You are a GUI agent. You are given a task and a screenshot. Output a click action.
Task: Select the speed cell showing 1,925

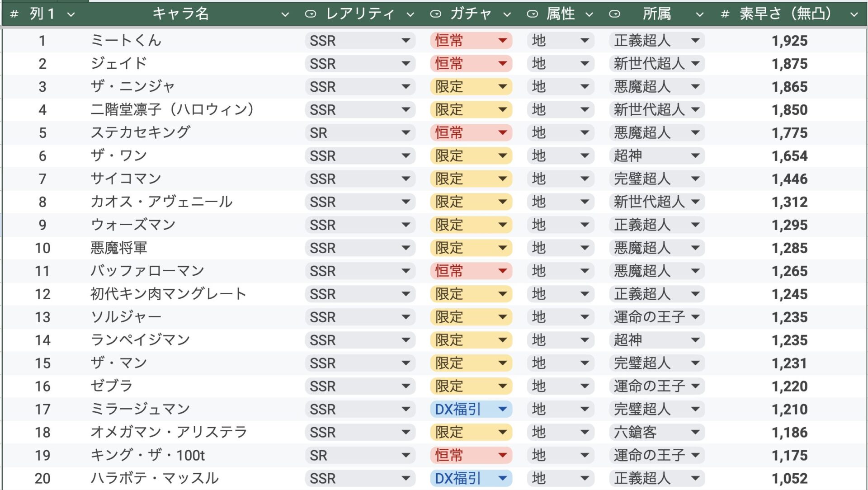[789, 41]
